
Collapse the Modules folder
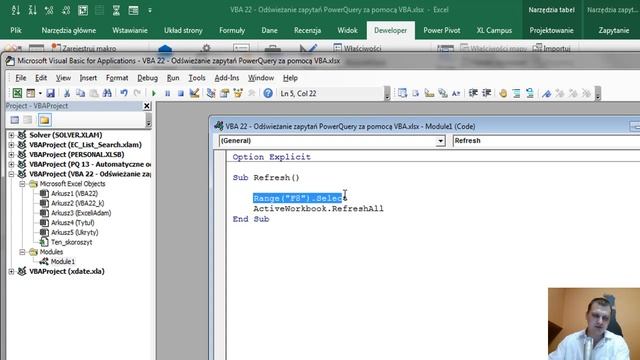[22, 252]
